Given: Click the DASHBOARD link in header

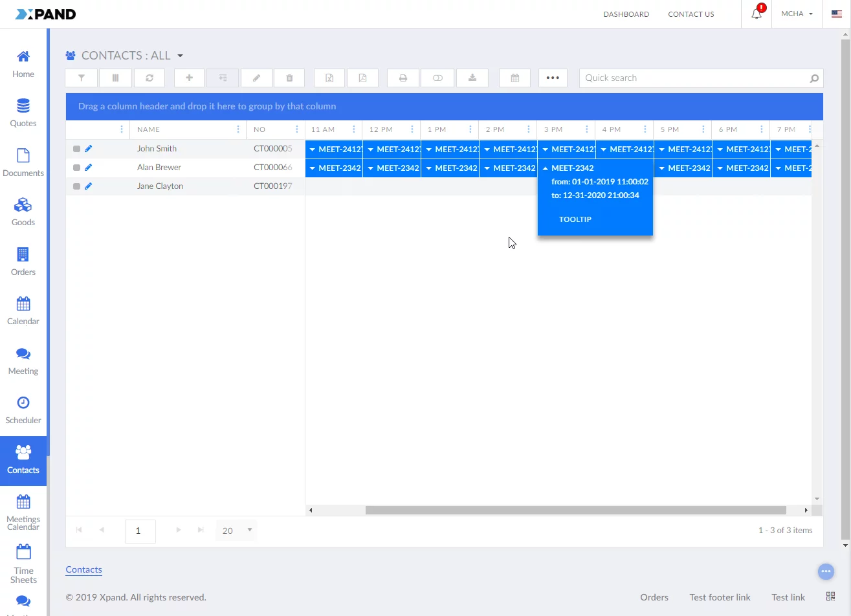Looking at the screenshot, I should click(626, 14).
